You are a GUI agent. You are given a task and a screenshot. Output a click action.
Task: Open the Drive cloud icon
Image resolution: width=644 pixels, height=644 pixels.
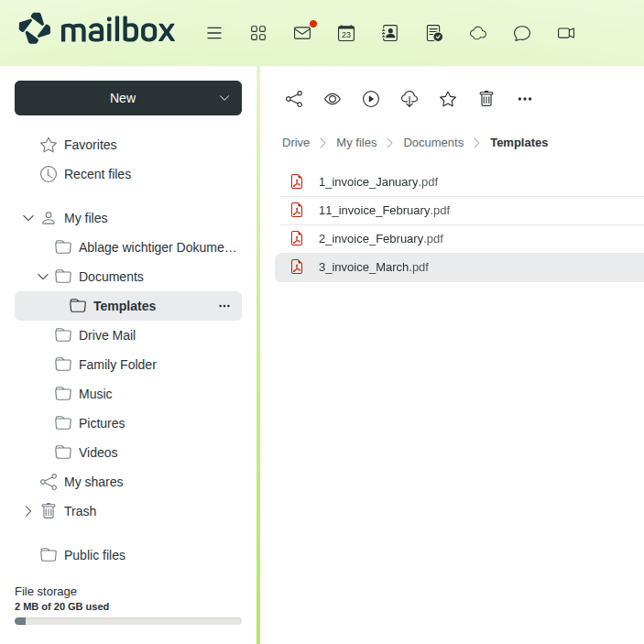(478, 33)
